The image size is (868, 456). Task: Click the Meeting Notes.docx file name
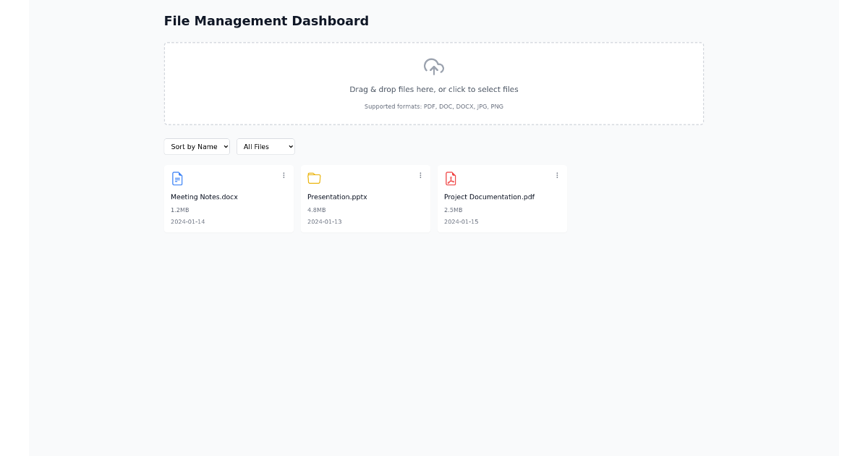click(x=205, y=196)
